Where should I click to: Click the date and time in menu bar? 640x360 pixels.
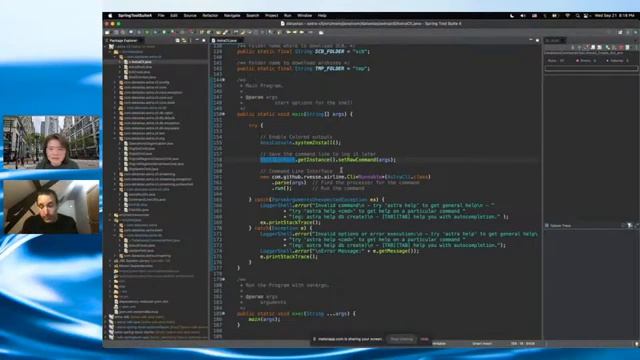614,16
